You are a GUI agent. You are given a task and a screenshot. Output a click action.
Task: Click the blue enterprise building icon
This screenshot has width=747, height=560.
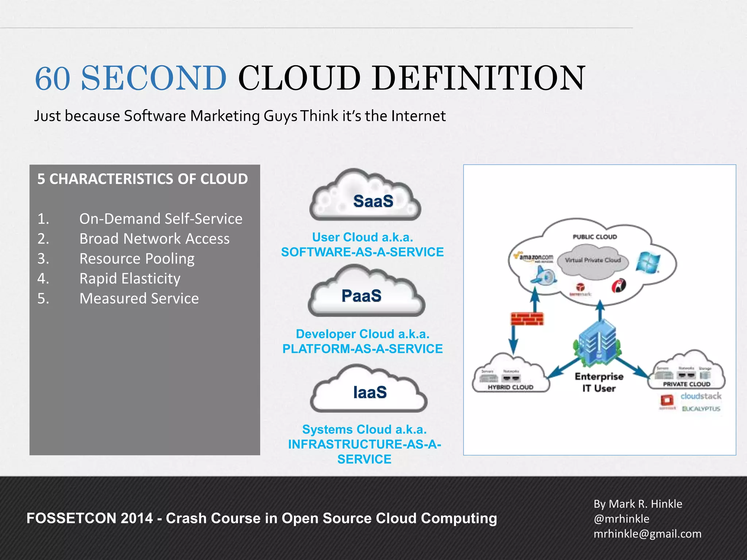point(597,343)
